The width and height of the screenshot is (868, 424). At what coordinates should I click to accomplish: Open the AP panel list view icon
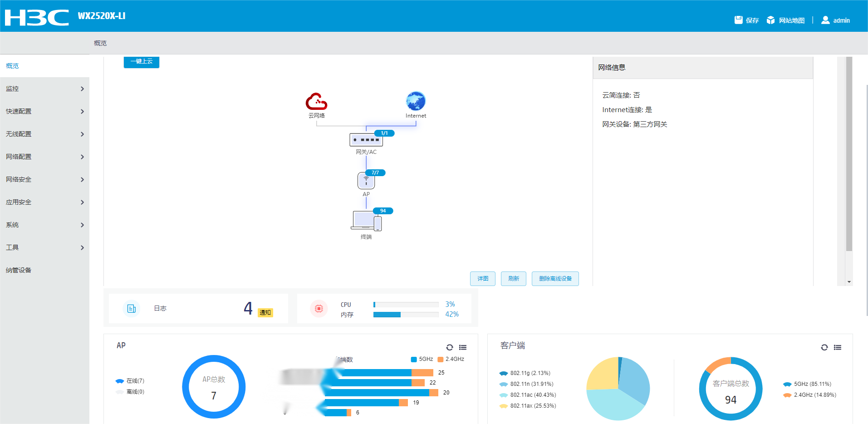(463, 347)
